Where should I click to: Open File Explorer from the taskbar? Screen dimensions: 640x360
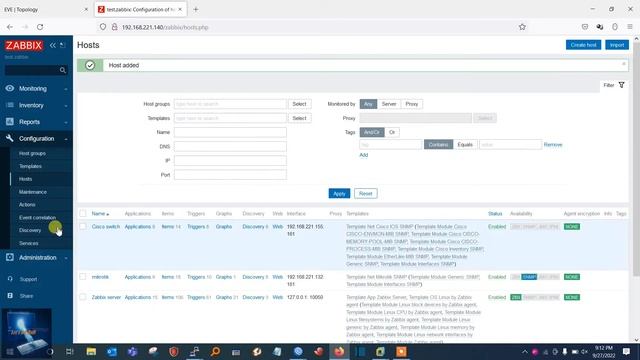[x=91, y=351]
